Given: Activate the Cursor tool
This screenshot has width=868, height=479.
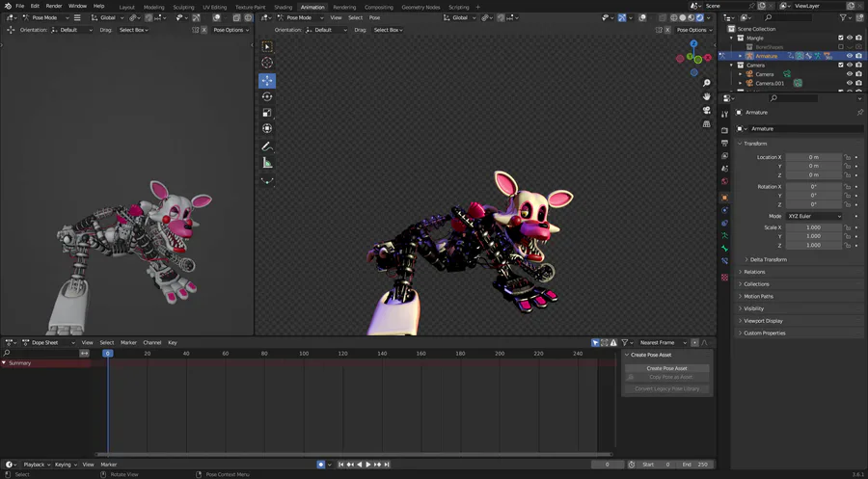Looking at the screenshot, I should [x=267, y=63].
